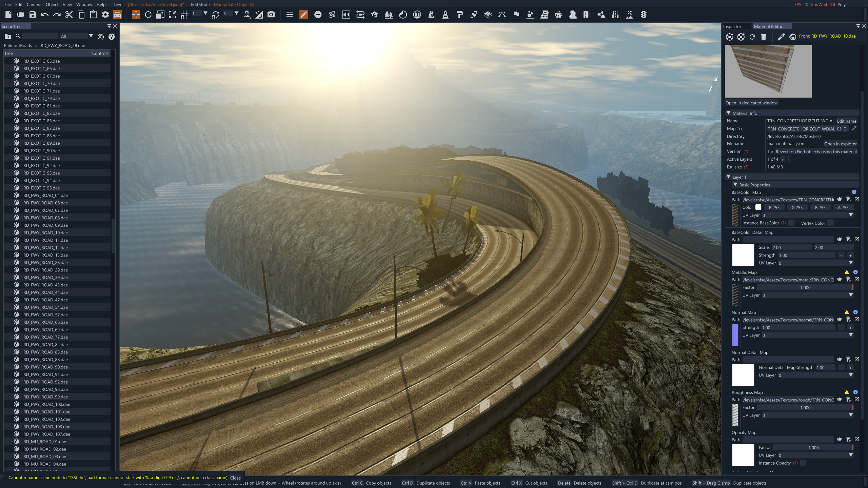Screen dimensions: 868x488
Task: Switch to the Inspector tab
Action: click(x=732, y=26)
